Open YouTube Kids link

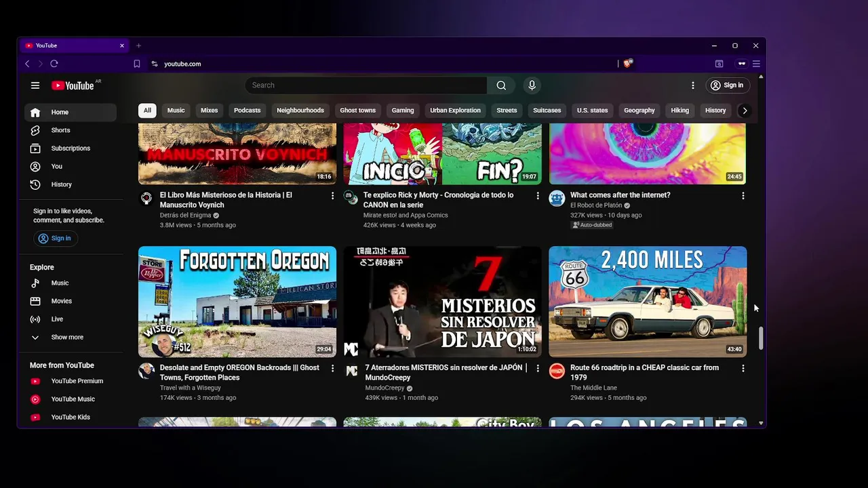(x=71, y=418)
